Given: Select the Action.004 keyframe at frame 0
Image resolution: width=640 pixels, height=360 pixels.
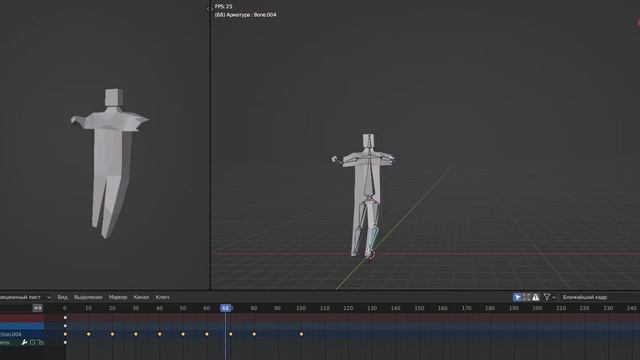Looking at the screenshot, I should pos(65,334).
